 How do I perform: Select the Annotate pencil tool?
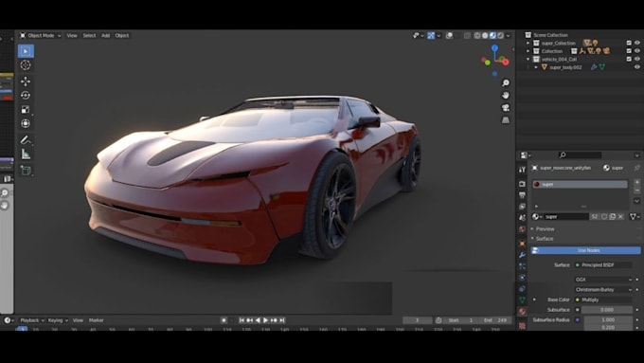26,139
